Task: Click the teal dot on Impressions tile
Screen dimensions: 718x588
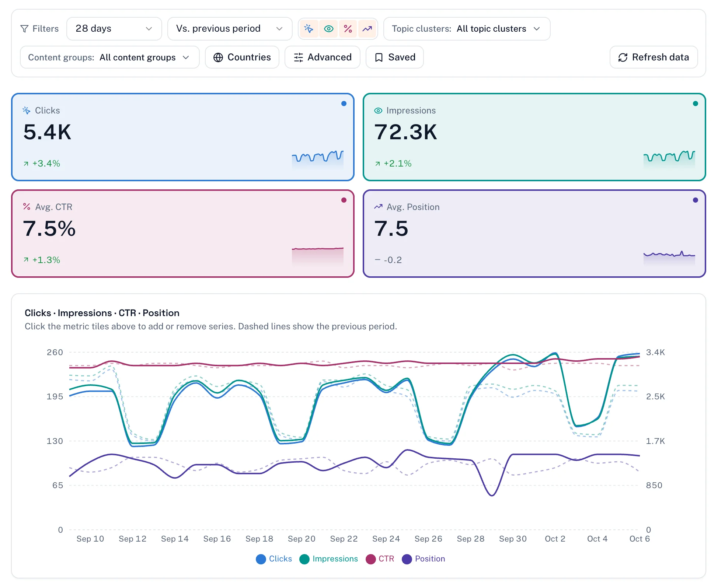Action: (696, 104)
